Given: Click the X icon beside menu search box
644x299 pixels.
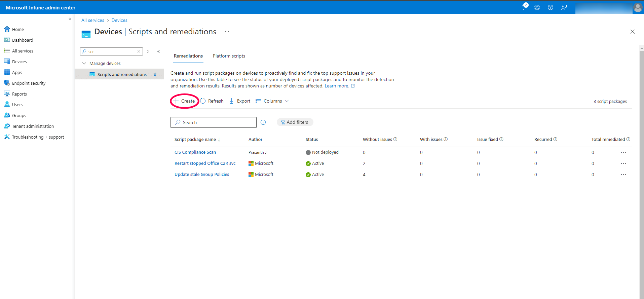Looking at the screenshot, I should (x=148, y=51).
